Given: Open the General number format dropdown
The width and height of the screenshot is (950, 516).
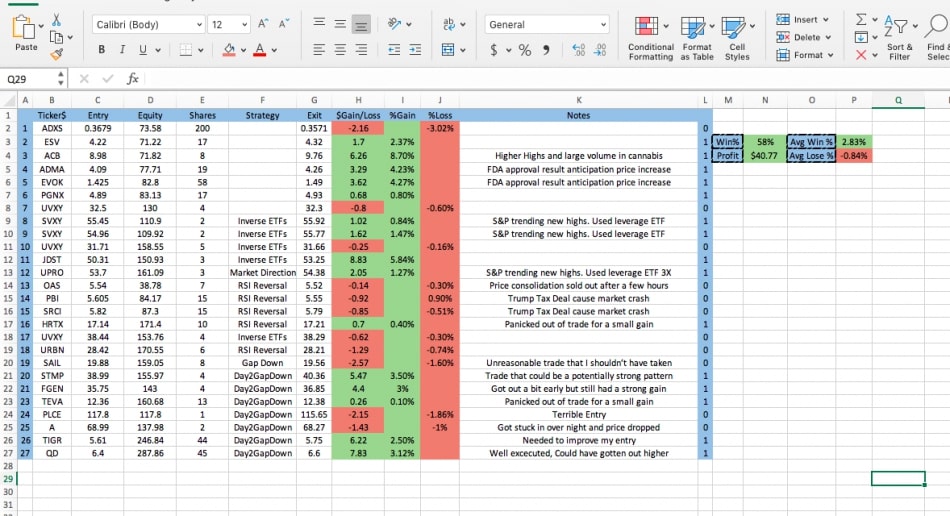Looking at the screenshot, I should click(547, 24).
